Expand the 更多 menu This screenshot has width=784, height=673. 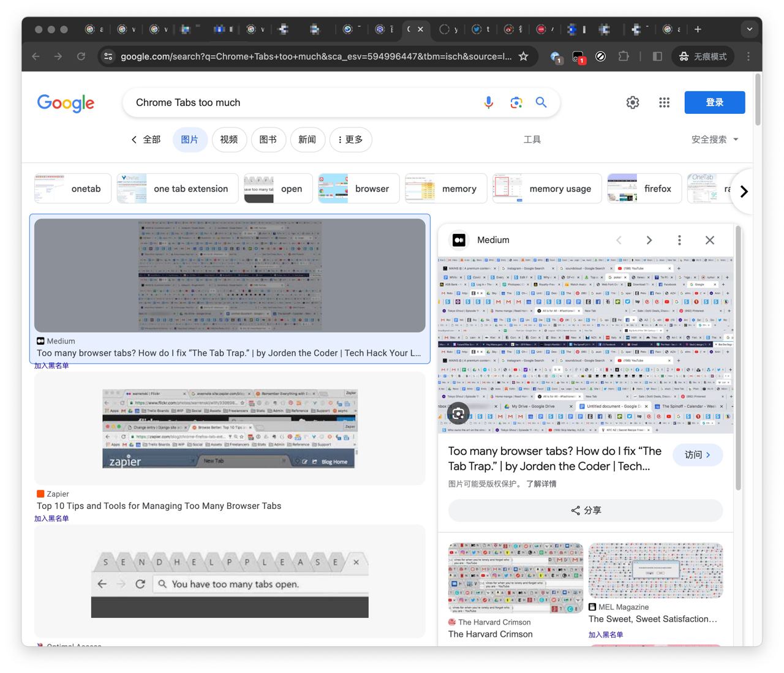click(350, 140)
